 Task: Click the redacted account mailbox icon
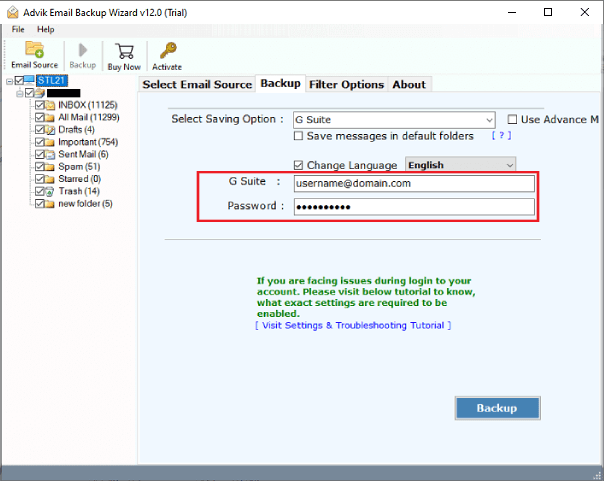40,93
